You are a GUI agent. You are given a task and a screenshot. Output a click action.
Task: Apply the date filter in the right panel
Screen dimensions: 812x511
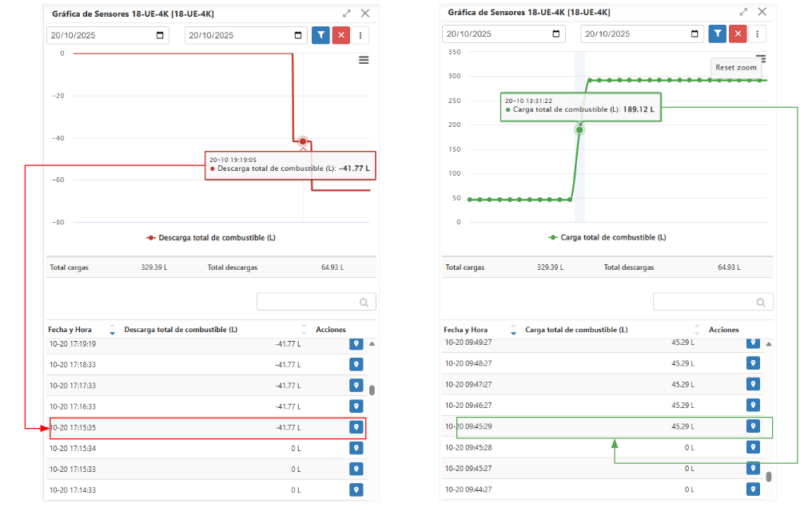pyautogui.click(x=717, y=34)
